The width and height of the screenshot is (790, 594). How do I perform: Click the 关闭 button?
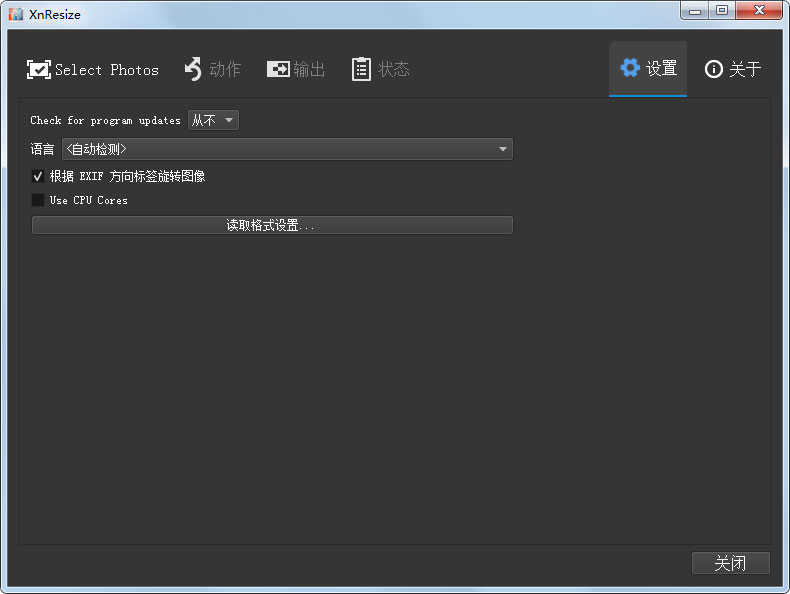731,563
